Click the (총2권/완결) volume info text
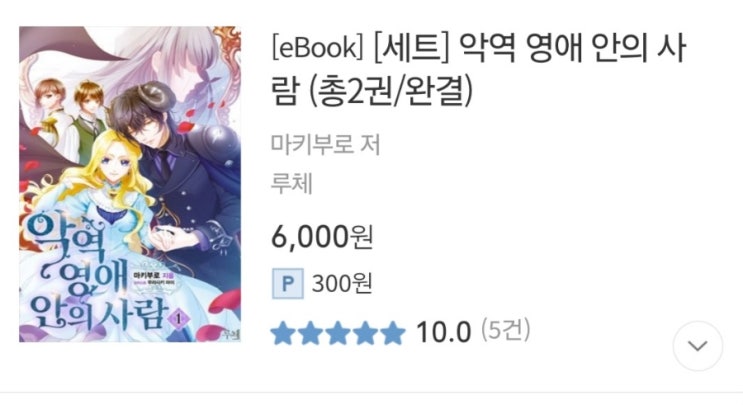743x405 pixels. coord(391,90)
